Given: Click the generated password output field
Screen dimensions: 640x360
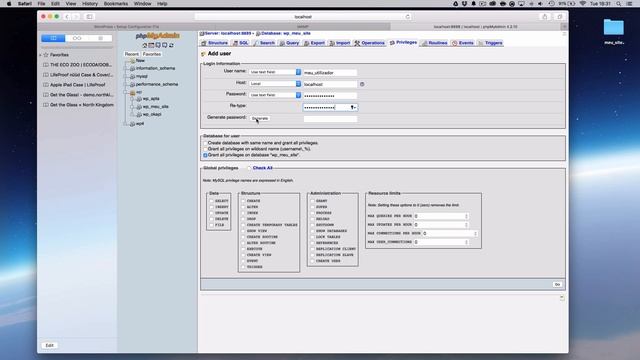Looking at the screenshot, I should coord(330,119).
